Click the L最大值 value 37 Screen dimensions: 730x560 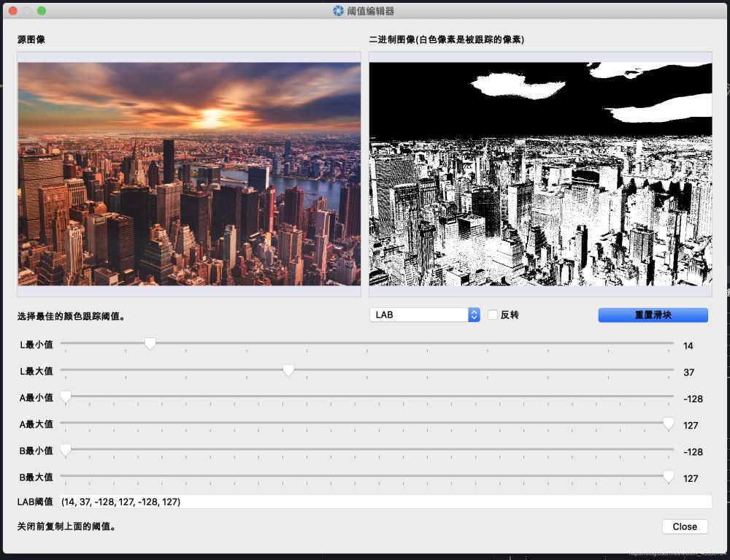(x=688, y=372)
